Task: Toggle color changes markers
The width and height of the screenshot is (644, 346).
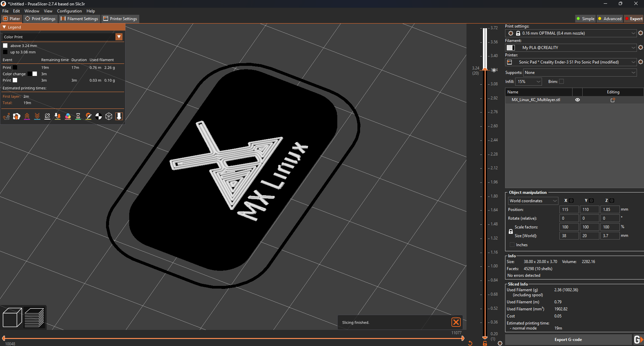Action: [68, 116]
